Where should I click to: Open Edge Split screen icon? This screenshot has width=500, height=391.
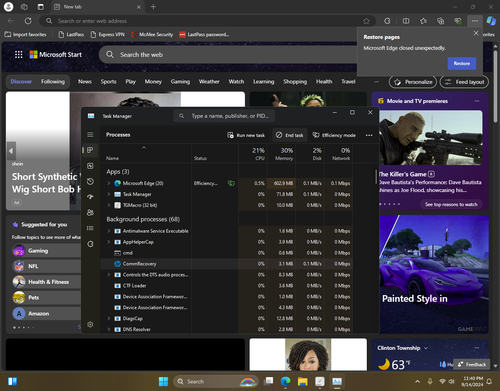tap(406, 21)
